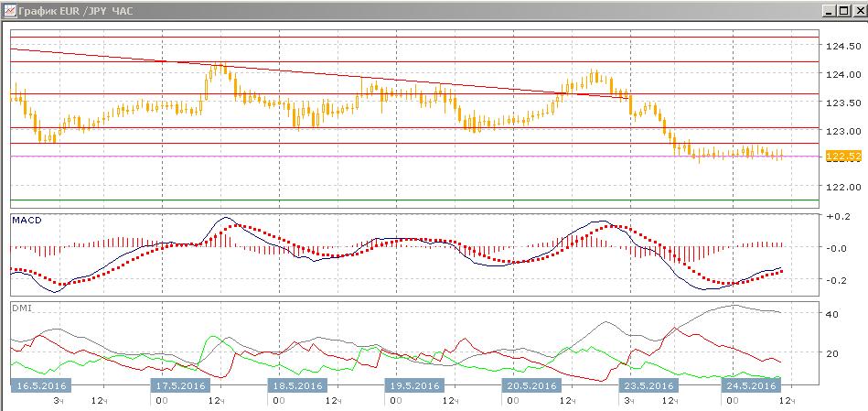Select the DMI indicator label
The width and height of the screenshot is (868, 411).
[22, 308]
